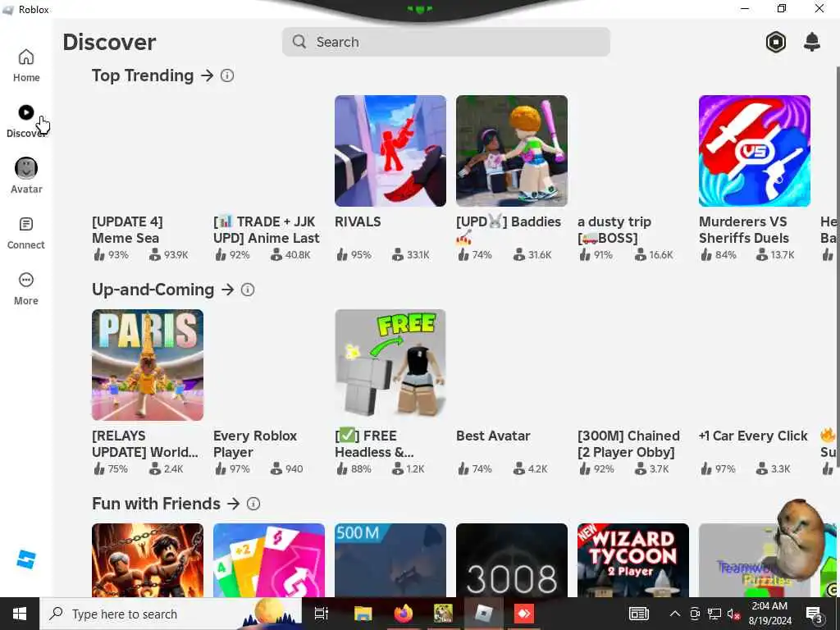Open the Home sidebar icon
Screen dimensions: 840x630
pyautogui.click(x=25, y=57)
